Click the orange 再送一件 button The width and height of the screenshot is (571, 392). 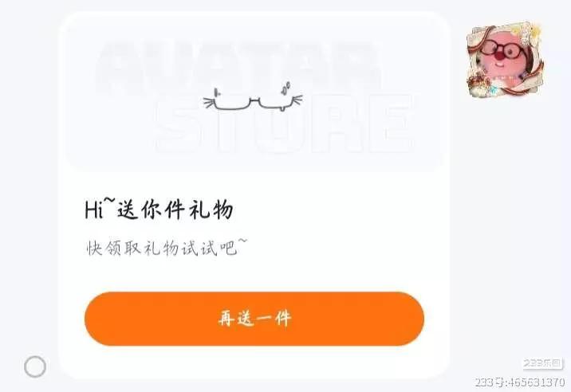click(x=254, y=319)
